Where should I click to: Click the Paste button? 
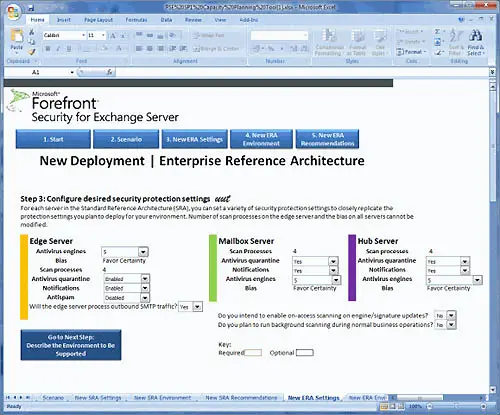coord(16,40)
